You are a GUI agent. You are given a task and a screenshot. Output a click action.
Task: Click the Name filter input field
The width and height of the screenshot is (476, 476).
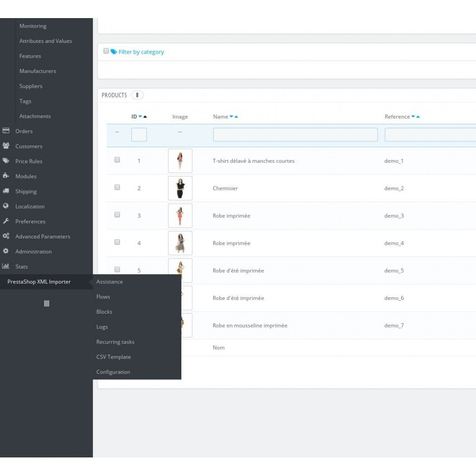[296, 135]
